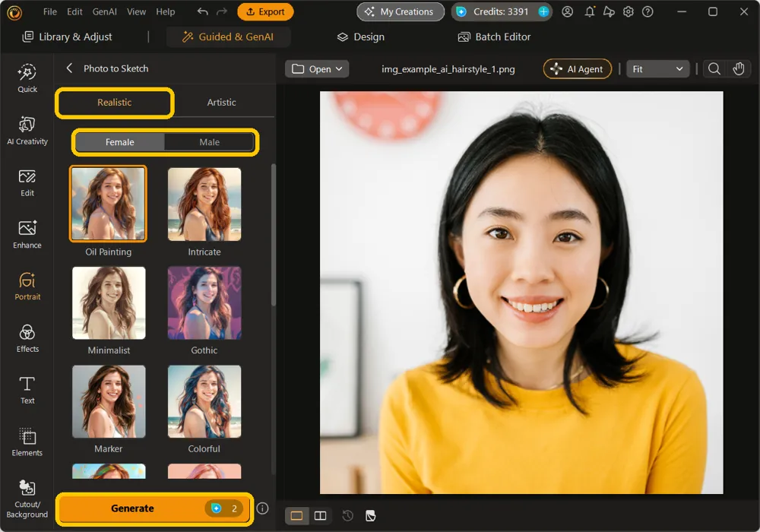Open notifications bell icon

click(590, 11)
